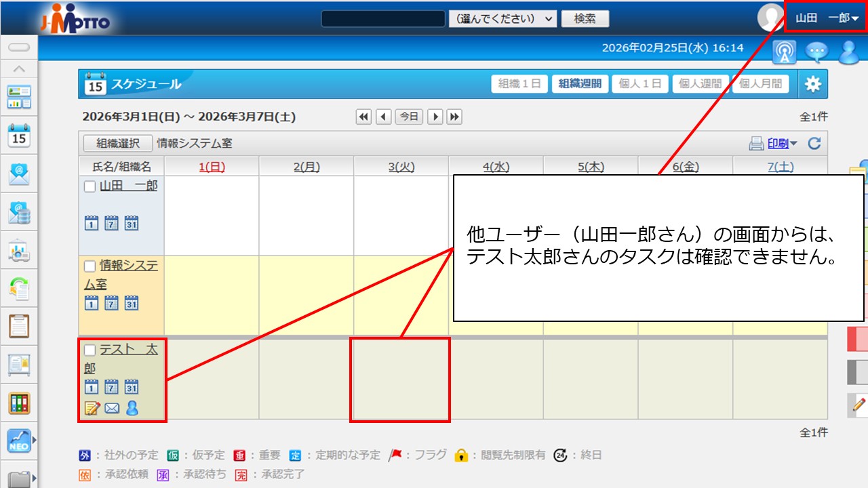Open the schedule calendar icon in sidebar

pos(19,135)
